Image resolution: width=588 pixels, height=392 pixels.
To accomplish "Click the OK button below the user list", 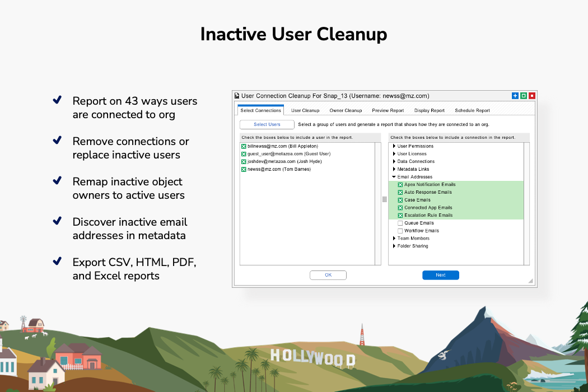I will [328, 275].
